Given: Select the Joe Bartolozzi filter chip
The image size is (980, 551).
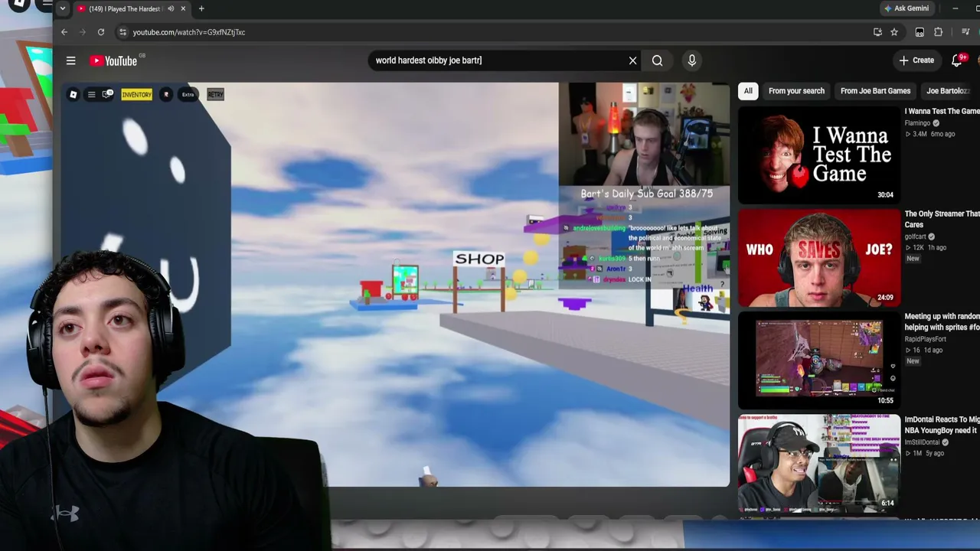Looking at the screenshot, I should pos(949,91).
